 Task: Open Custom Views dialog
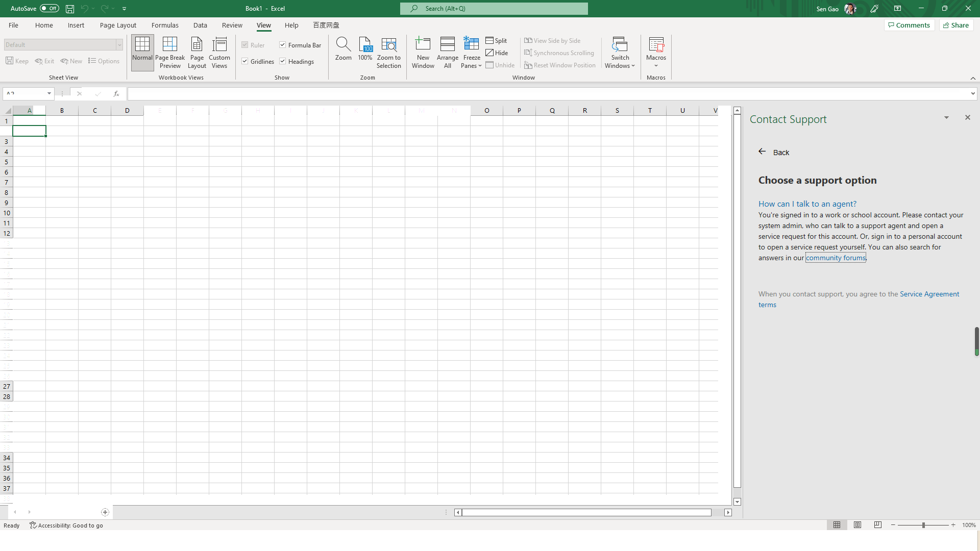click(x=219, y=53)
